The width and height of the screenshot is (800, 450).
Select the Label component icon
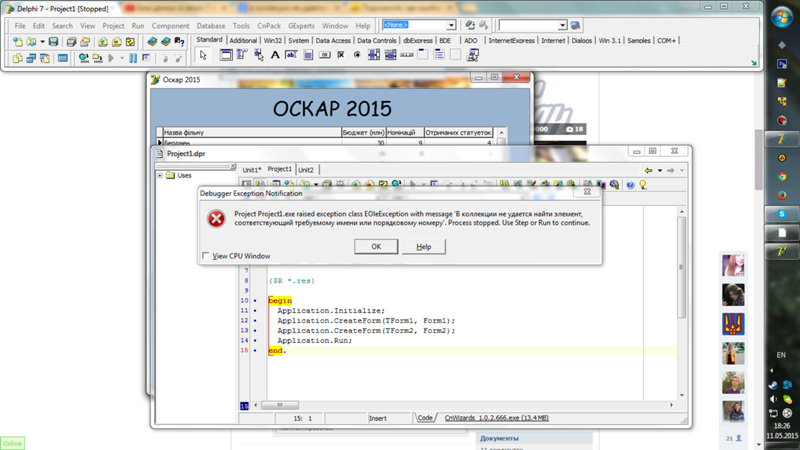[x=275, y=56]
